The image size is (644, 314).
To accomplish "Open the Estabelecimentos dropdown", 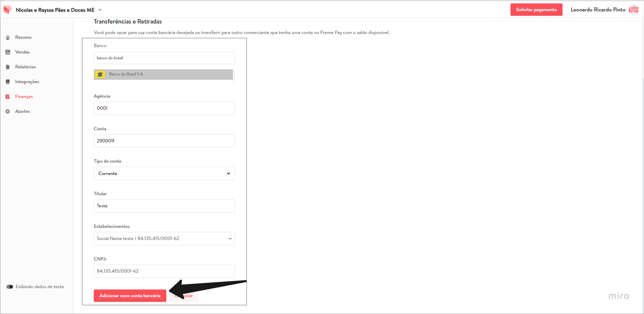I will 164,239.
